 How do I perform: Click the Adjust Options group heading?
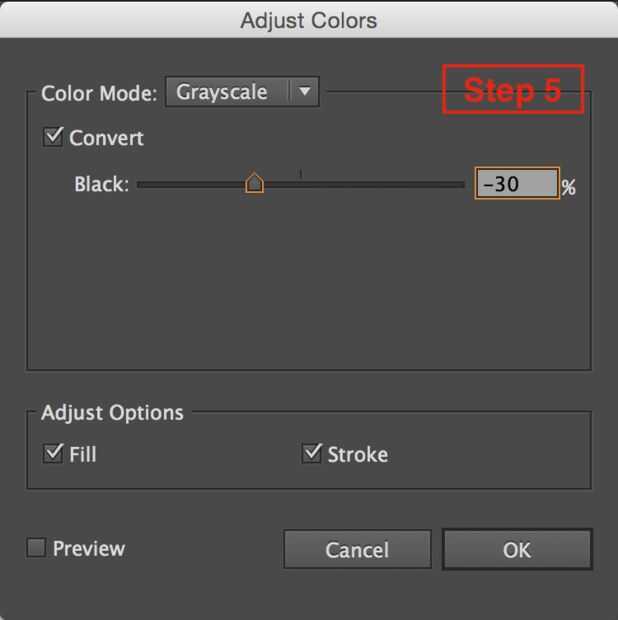112,413
